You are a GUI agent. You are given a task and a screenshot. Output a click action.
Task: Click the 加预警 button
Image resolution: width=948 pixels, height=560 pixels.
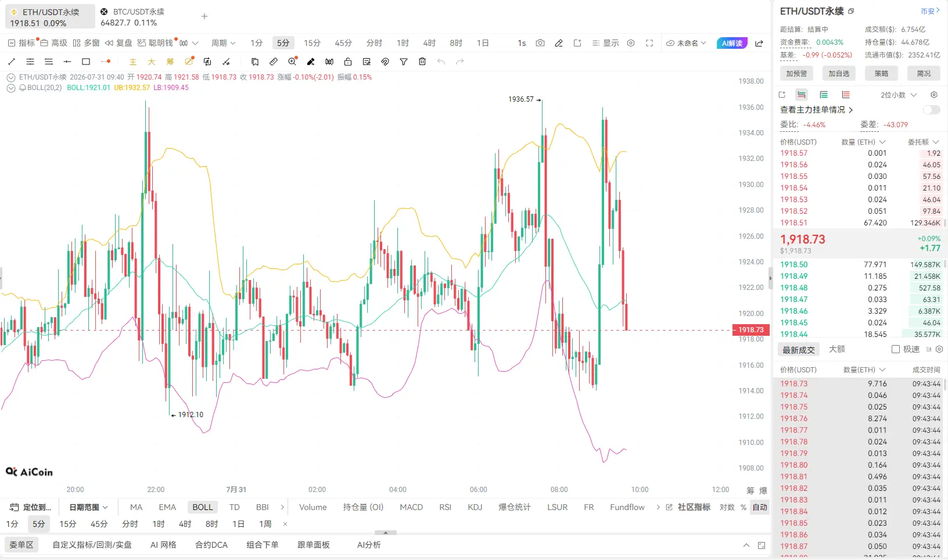click(796, 74)
